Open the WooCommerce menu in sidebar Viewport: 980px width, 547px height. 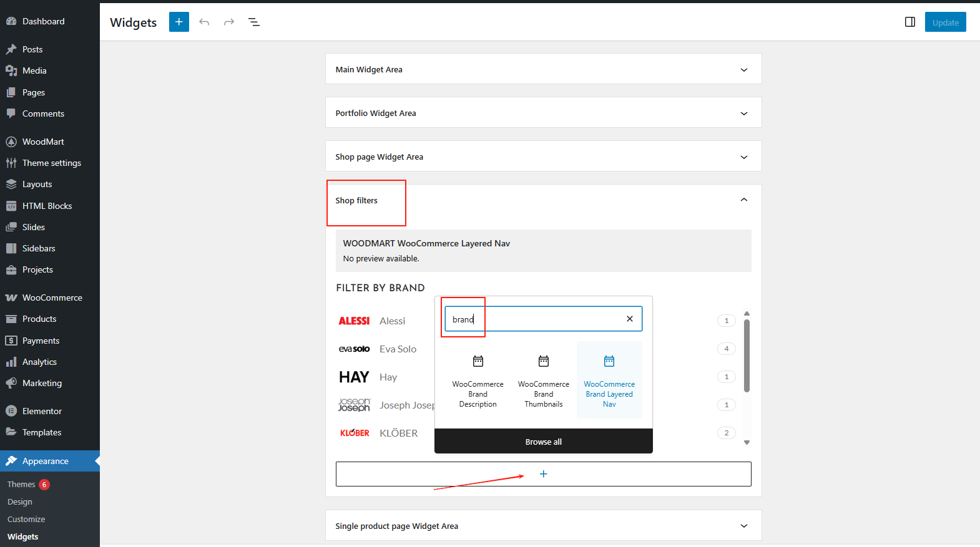point(52,298)
